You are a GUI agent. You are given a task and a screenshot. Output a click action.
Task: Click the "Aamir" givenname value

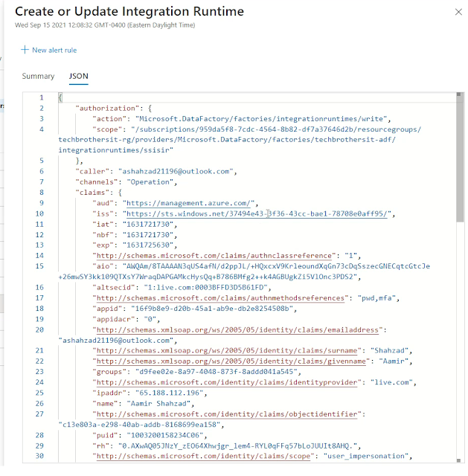pos(394,361)
